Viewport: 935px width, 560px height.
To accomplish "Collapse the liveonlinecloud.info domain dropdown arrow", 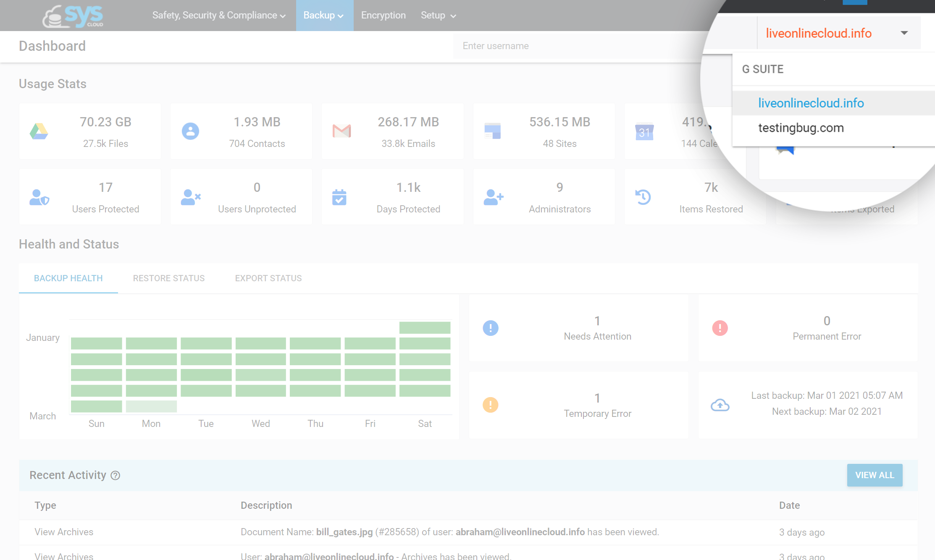I will (x=904, y=33).
